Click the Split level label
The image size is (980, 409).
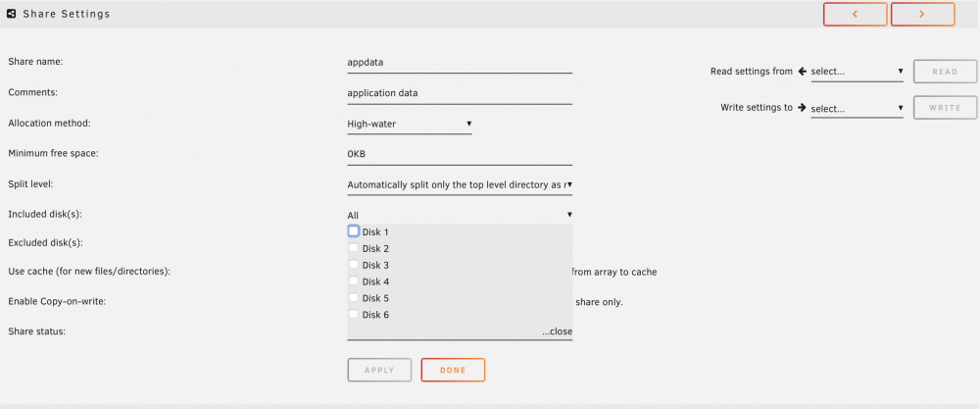pos(31,184)
